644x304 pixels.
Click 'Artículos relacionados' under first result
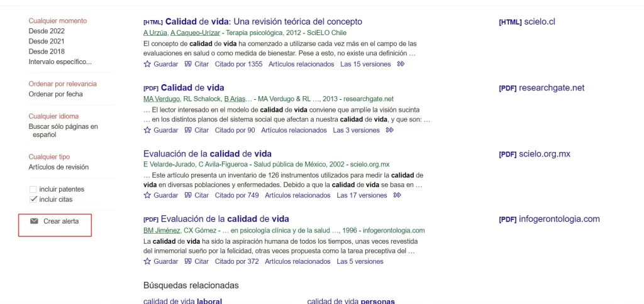pyautogui.click(x=301, y=64)
